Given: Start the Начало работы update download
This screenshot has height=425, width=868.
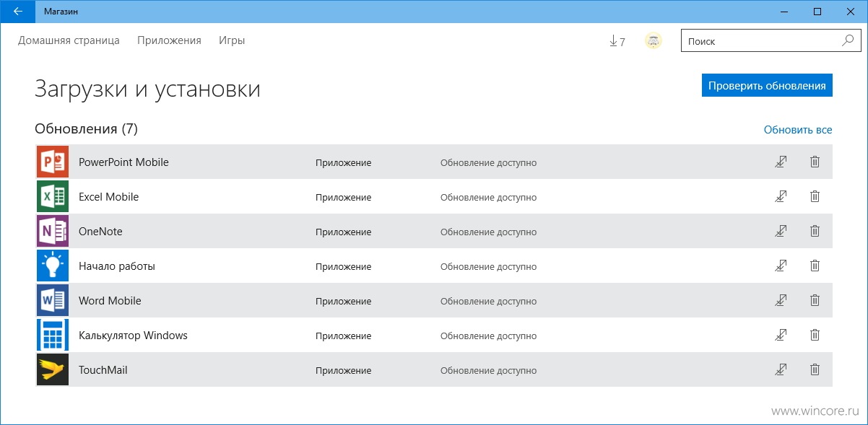Looking at the screenshot, I should tap(780, 266).
